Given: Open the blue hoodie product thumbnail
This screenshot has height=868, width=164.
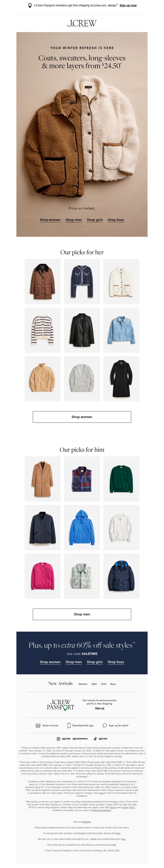Looking at the screenshot, I should pyautogui.click(x=82, y=527).
